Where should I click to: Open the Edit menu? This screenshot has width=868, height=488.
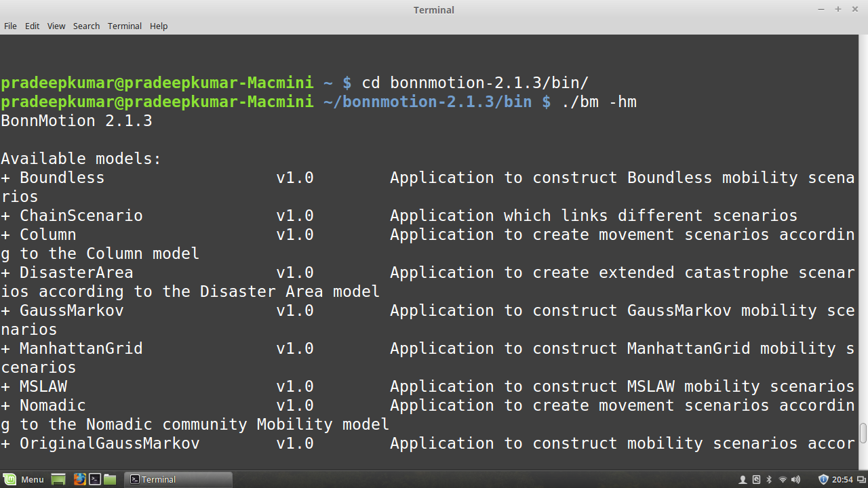33,26
